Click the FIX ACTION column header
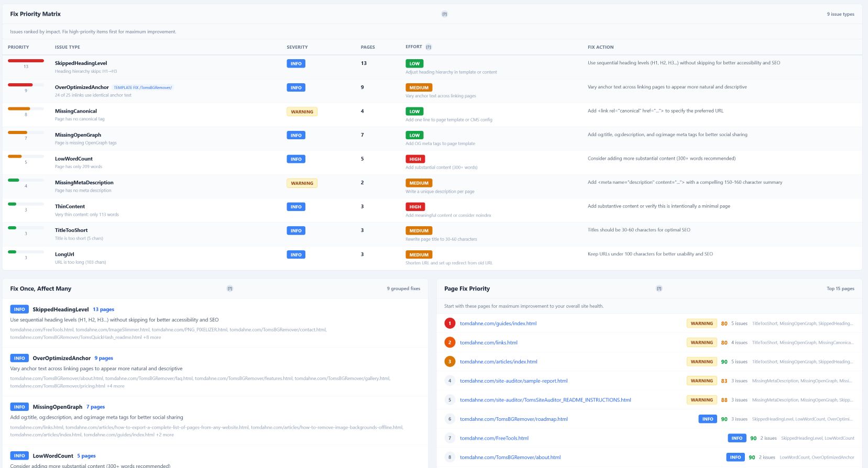This screenshot has height=468, width=868. pos(600,47)
